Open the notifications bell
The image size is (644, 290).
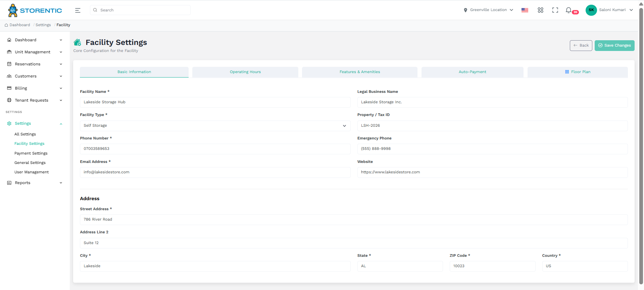tap(568, 10)
